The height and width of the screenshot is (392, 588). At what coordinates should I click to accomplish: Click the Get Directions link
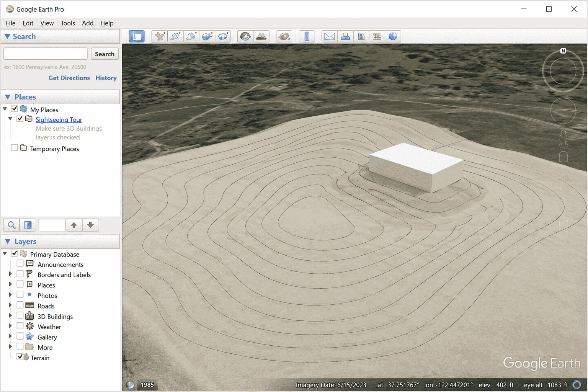click(69, 78)
